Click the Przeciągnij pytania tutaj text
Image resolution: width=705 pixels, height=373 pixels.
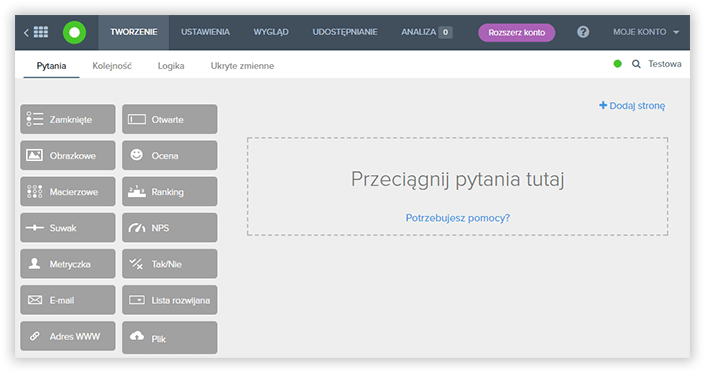(458, 179)
